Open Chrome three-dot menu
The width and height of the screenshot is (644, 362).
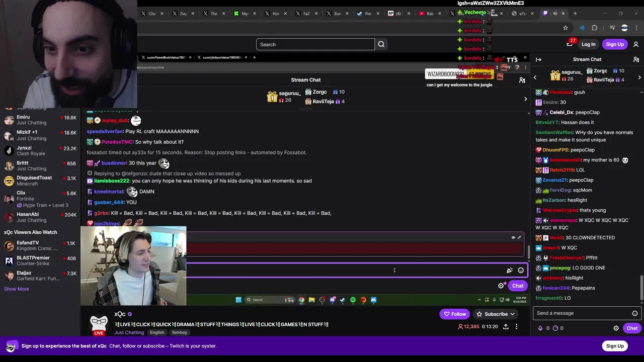click(636, 28)
